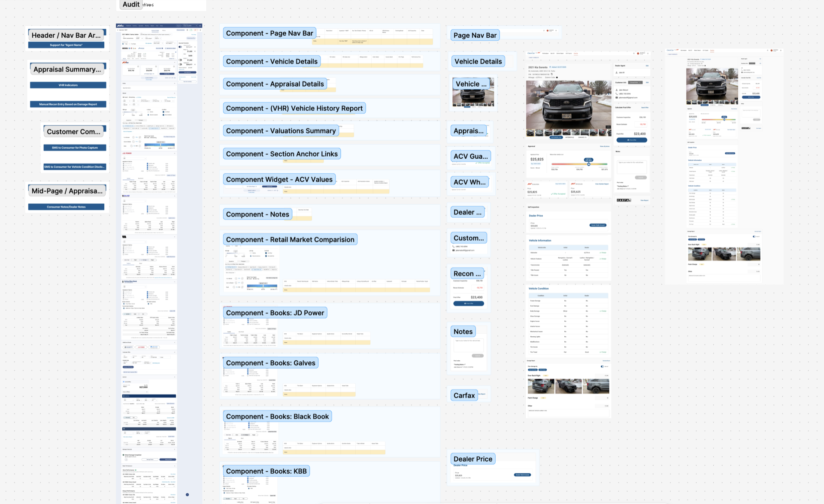
Task: Click the ACV logo in the Guarantee card
Action: [530, 184]
